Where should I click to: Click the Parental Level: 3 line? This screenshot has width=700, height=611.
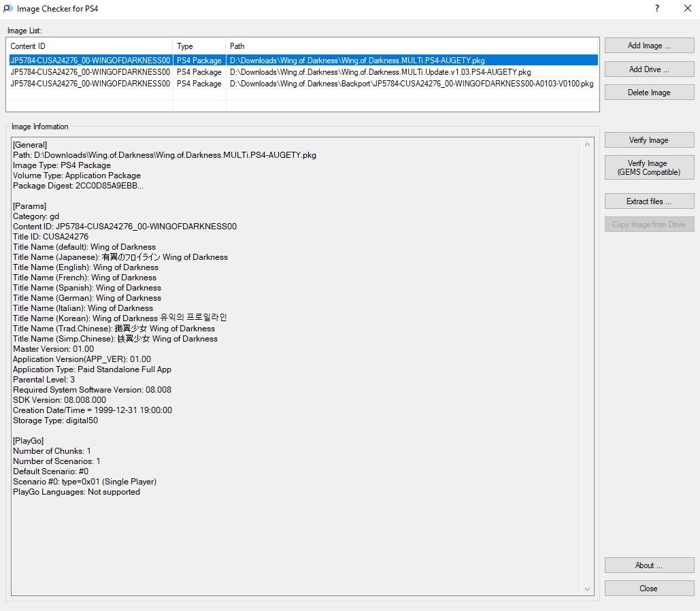(x=44, y=380)
